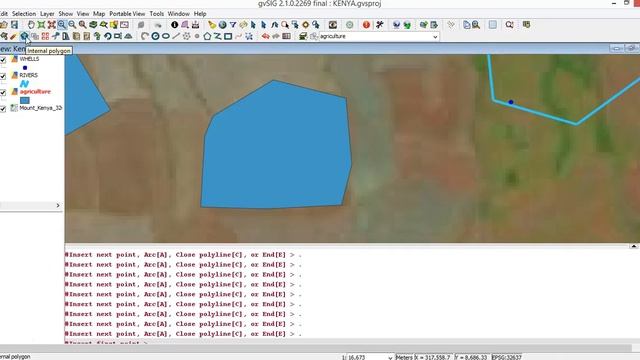Click the blue well point on map

click(511, 102)
